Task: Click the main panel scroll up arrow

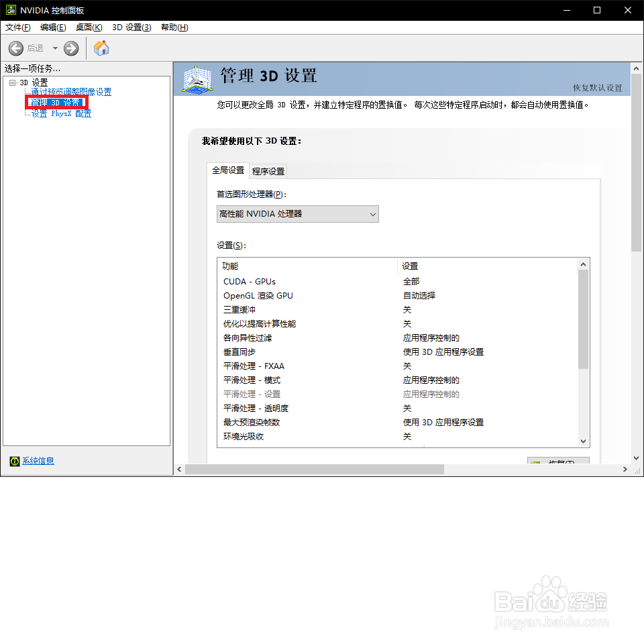Action: [636, 68]
